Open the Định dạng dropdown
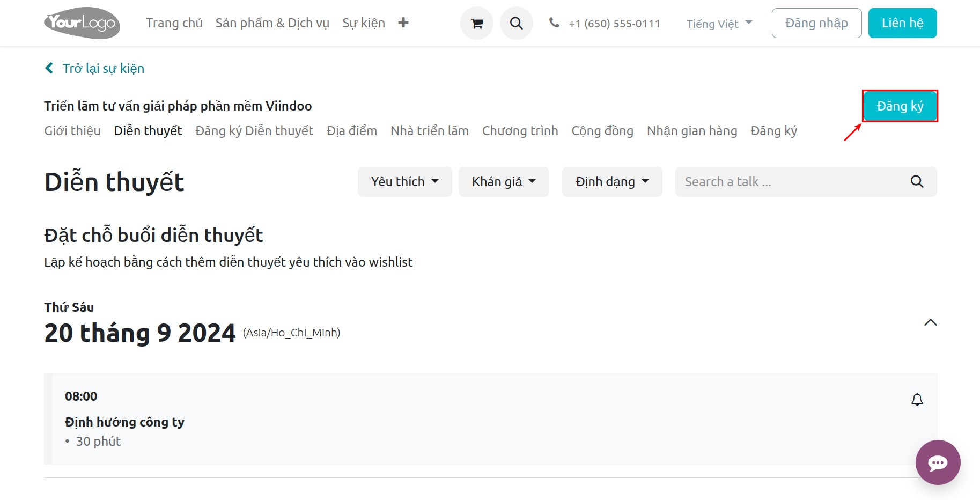The height and width of the screenshot is (500, 980). click(x=612, y=182)
